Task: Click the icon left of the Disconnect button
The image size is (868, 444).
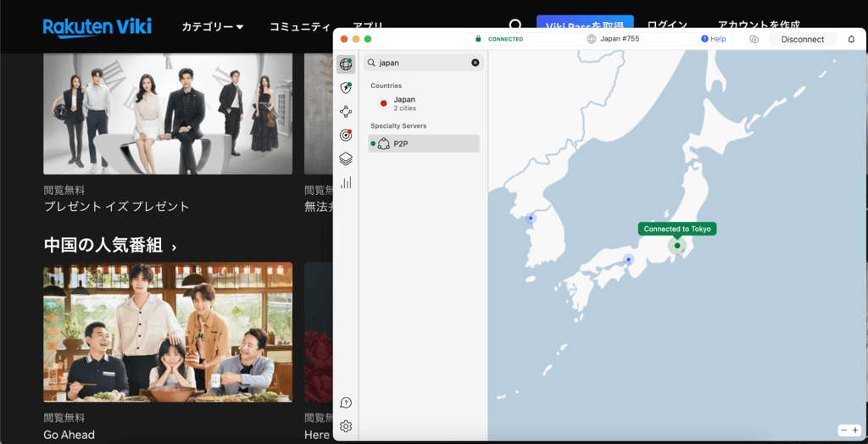Action: 754,39
